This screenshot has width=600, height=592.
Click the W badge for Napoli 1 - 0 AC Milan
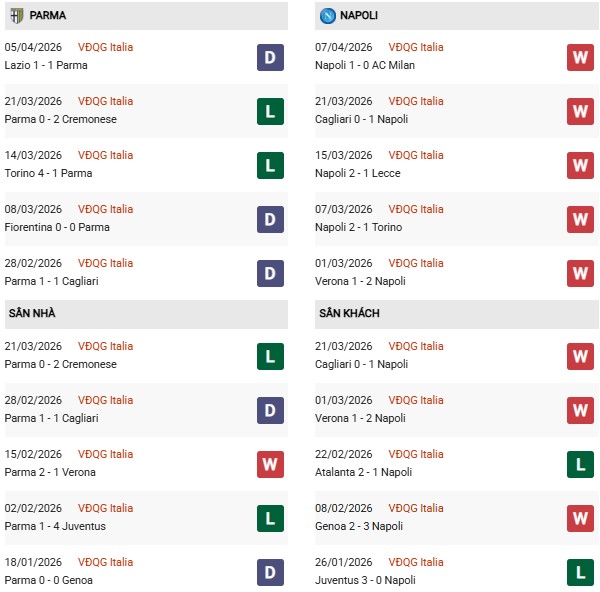pyautogui.click(x=580, y=57)
